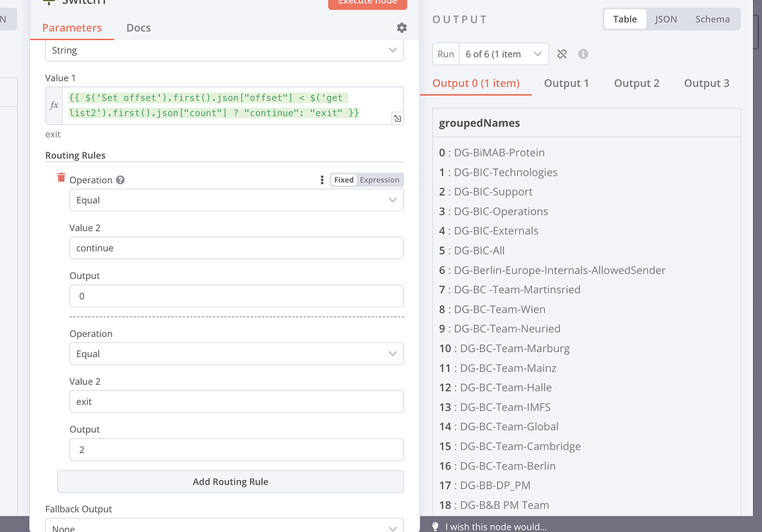Switch Operation field to Fixed mode

[344, 180]
